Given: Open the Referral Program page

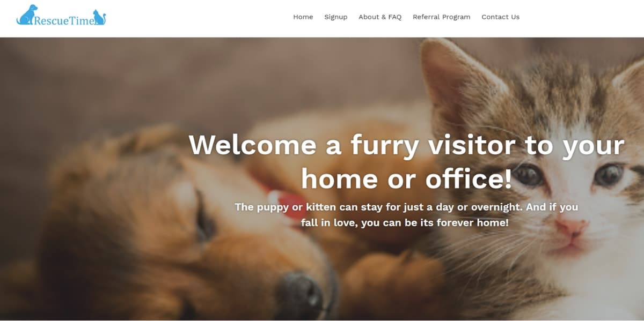Looking at the screenshot, I should coord(441,17).
